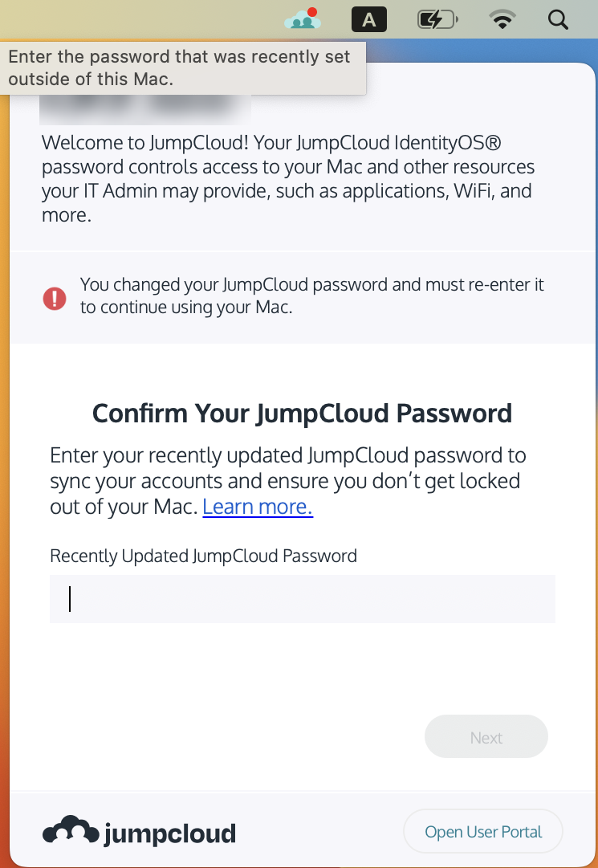Open Spotlight search magnifying glass

coord(558,19)
